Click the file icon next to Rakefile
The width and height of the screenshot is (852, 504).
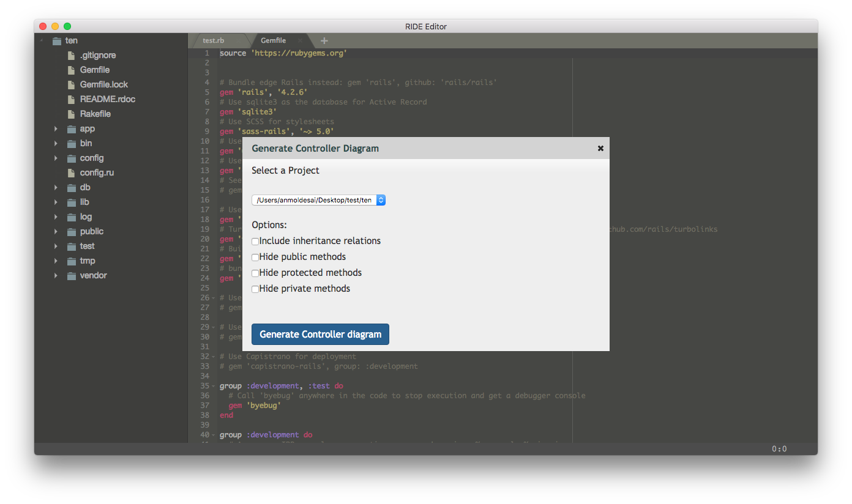71,114
